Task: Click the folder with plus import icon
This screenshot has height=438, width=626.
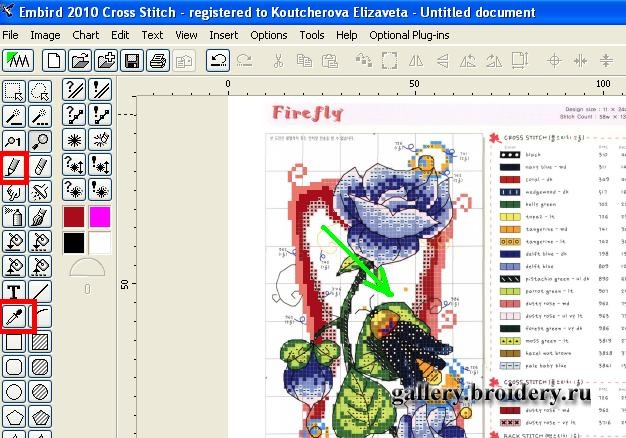Action: coord(106,61)
